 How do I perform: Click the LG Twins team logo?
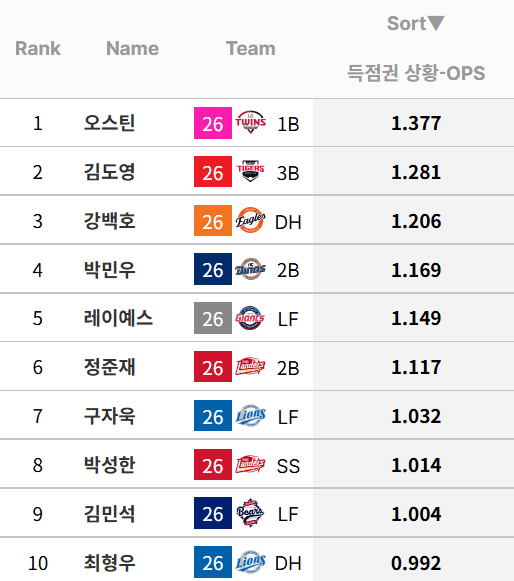coord(251,122)
